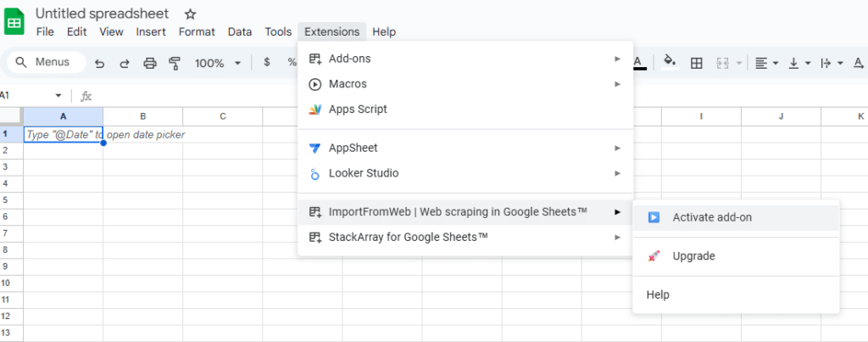Image resolution: width=868 pixels, height=342 pixels.
Task: Open the horizontal align dropdown
Action: click(x=767, y=63)
